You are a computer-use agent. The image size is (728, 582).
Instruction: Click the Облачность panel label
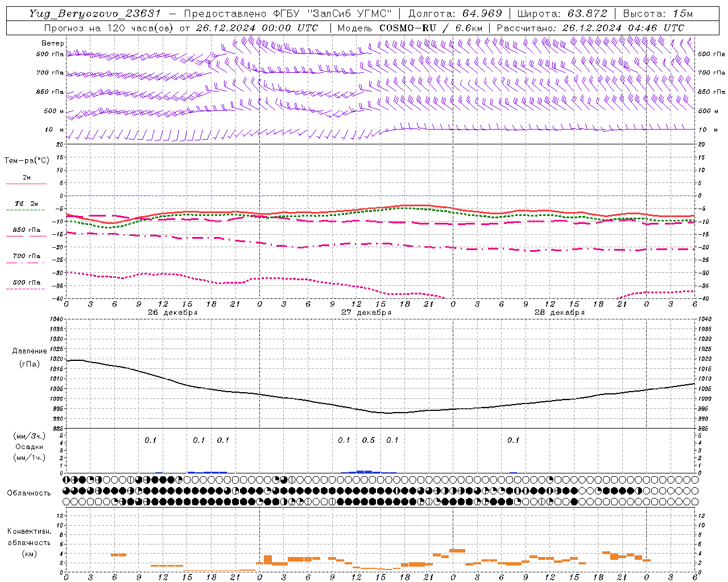click(29, 493)
